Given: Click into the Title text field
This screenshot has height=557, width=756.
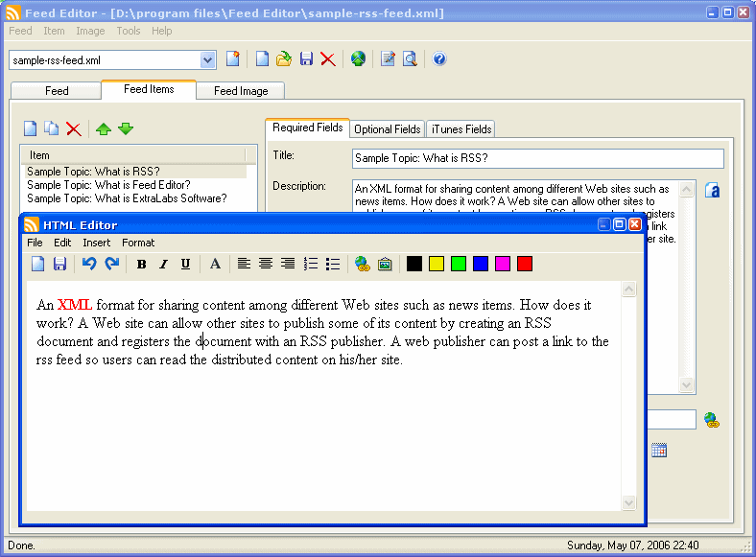Looking at the screenshot, I should tap(537, 158).
